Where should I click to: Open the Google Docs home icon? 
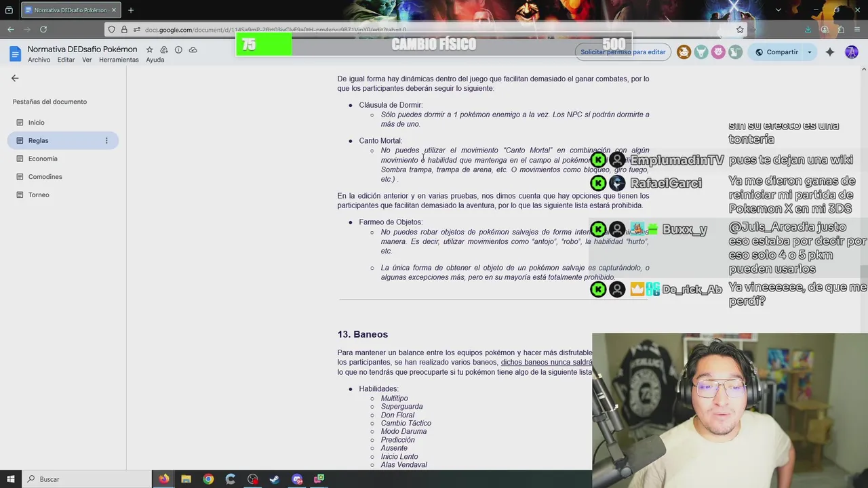15,54
